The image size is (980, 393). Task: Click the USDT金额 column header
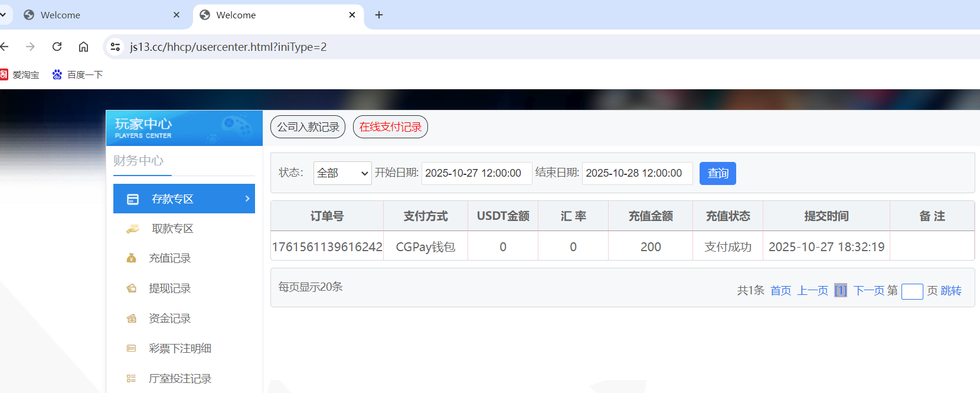tap(503, 216)
